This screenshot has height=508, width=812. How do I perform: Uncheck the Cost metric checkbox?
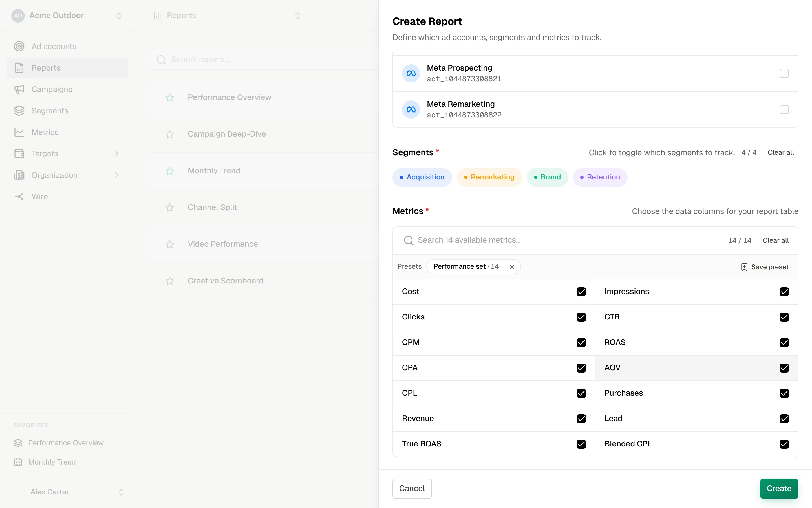581,292
